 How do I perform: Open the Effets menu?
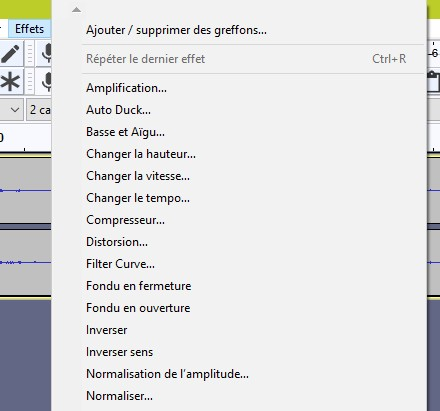(x=29, y=29)
